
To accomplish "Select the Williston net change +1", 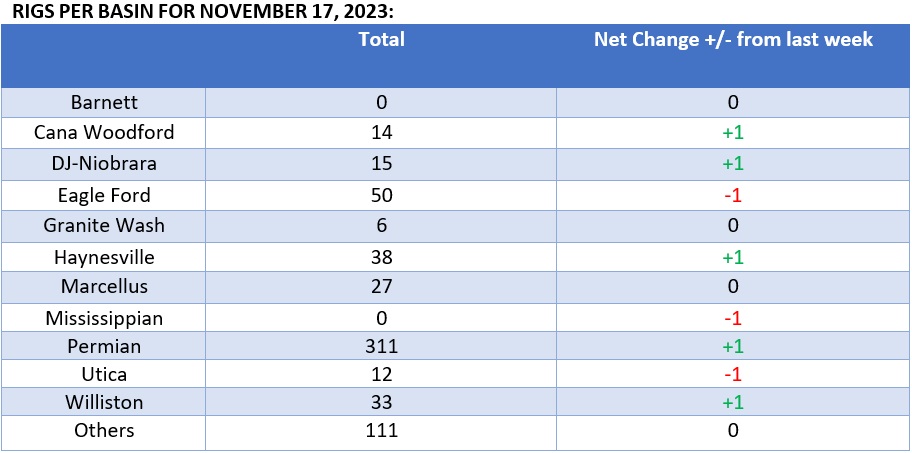I will coord(733,402).
